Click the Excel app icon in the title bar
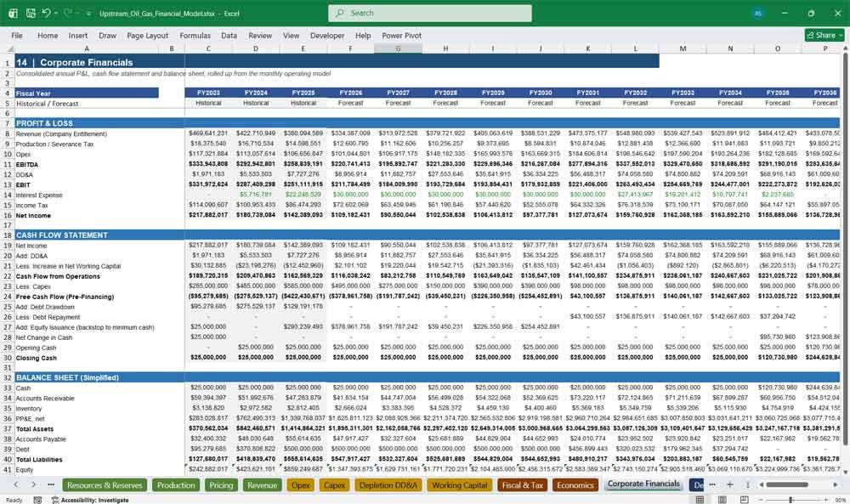 click(13, 13)
